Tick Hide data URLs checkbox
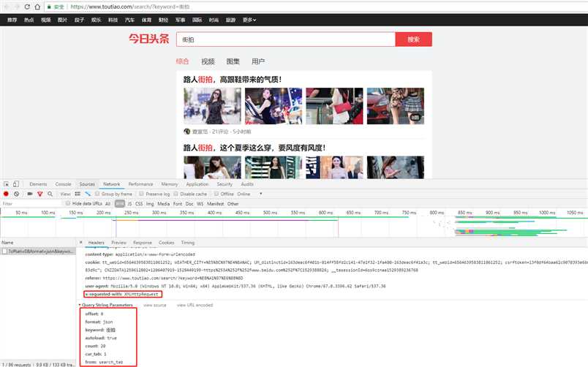588x367 pixels. 68,203
